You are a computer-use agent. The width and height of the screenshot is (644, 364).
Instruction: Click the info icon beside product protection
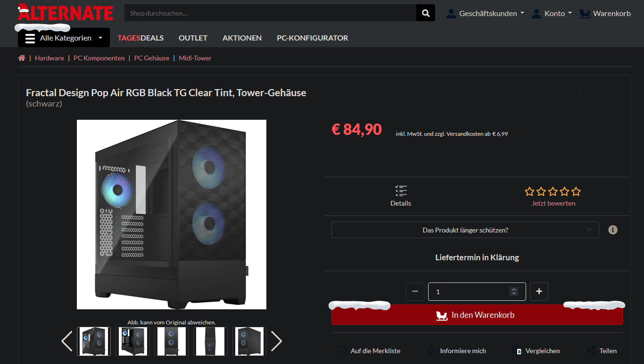pos(612,230)
